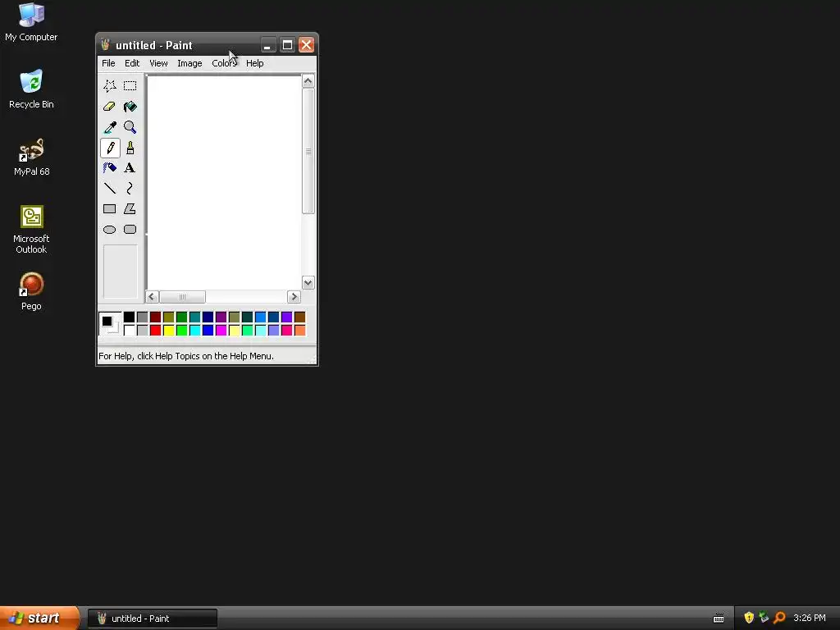The image size is (840, 630).
Task: Choose the bright yellow swatch
Action: 169,330
